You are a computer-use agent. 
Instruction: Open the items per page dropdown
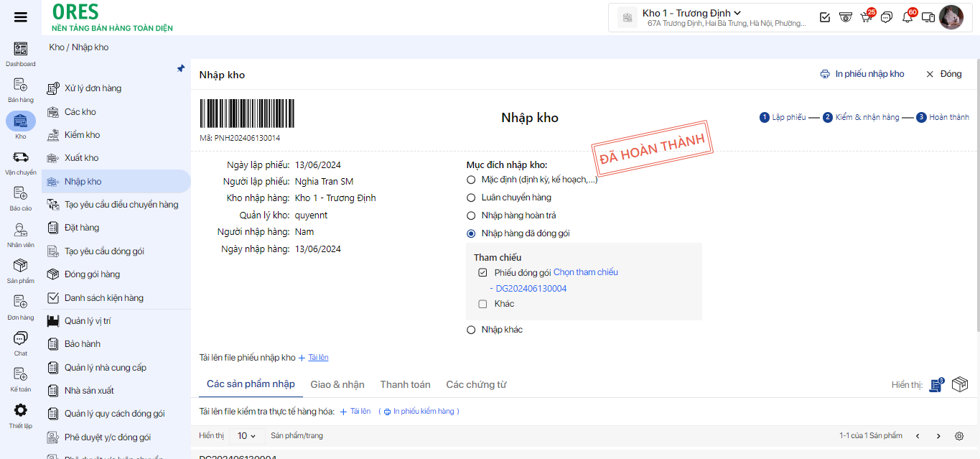pos(246,436)
